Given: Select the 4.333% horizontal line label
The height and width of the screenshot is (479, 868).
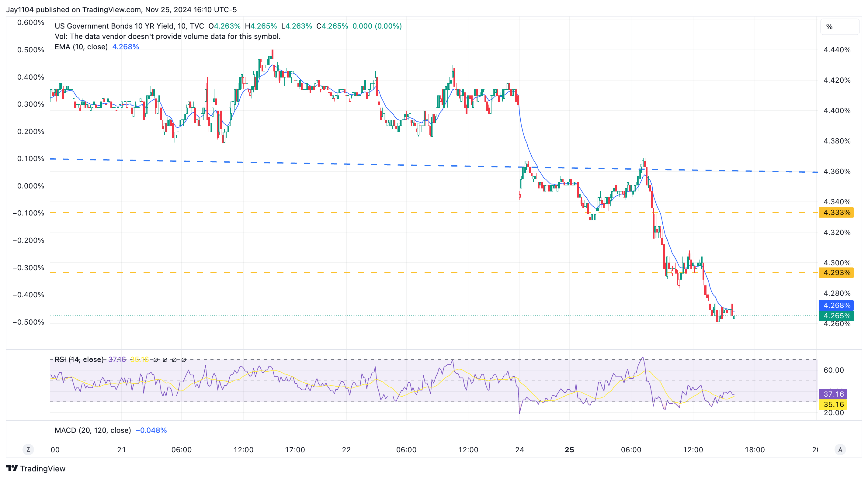Looking at the screenshot, I should pos(836,212).
